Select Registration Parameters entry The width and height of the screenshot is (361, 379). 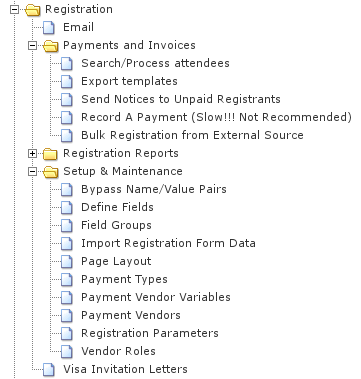click(x=150, y=333)
